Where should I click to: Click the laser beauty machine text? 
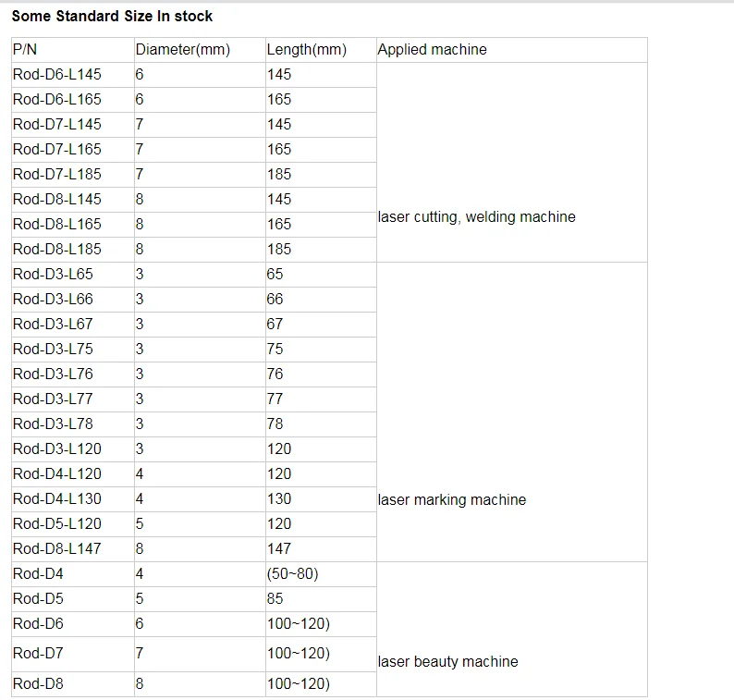coord(447,662)
